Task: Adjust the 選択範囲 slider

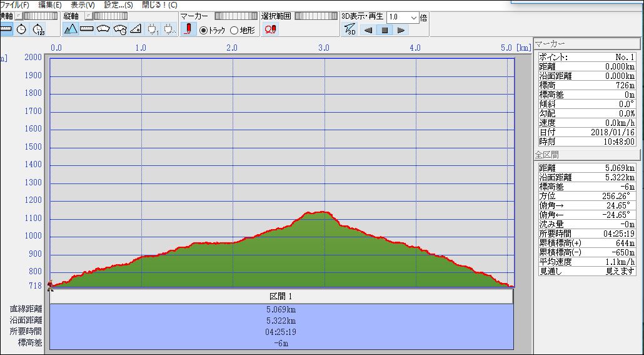Action: (x=316, y=16)
